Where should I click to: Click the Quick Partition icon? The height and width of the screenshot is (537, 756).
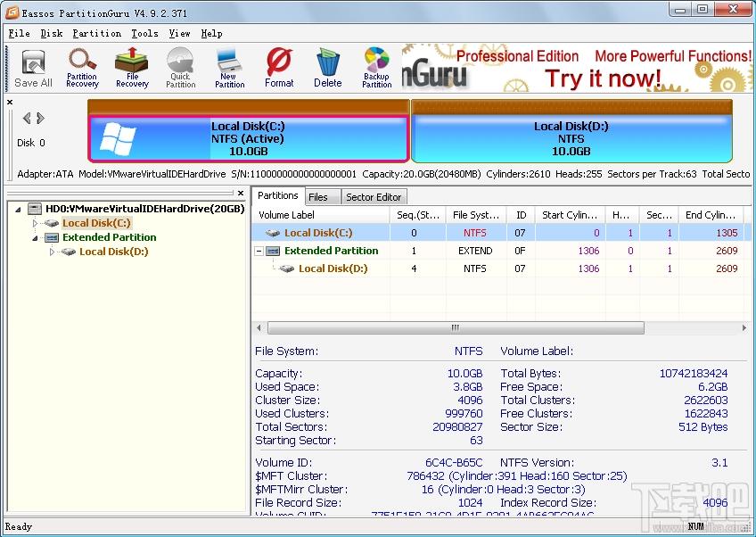(180, 68)
